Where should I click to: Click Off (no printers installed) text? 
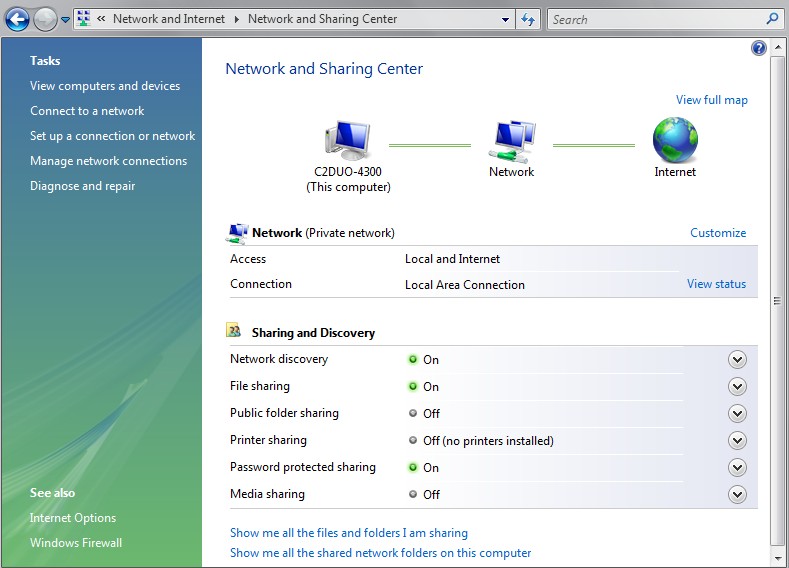pos(488,441)
